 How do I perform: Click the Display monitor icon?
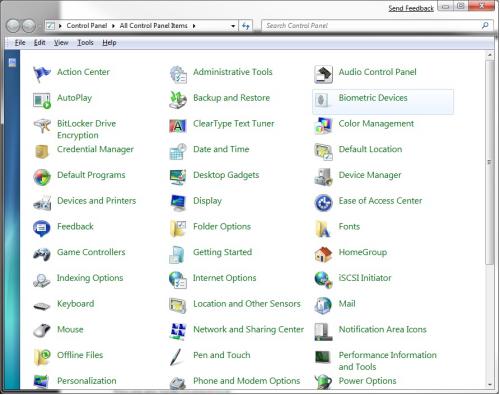178,203
